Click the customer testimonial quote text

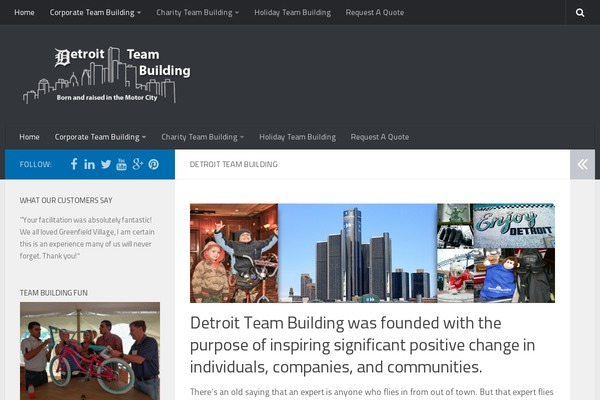(87, 238)
